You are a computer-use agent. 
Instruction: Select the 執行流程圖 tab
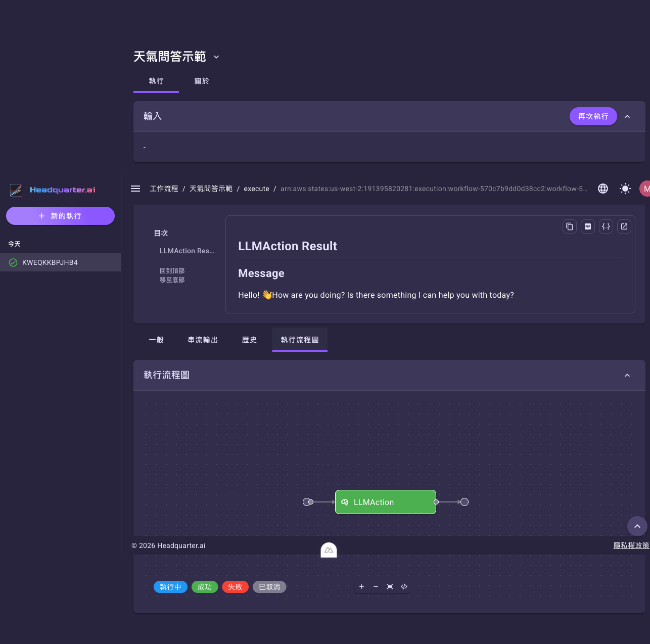coord(300,340)
